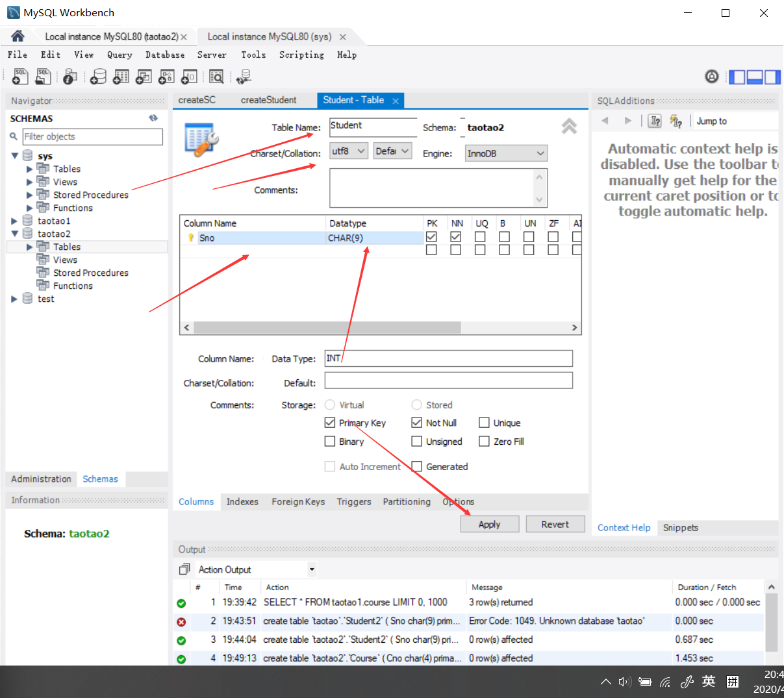The image size is (784, 698).
Task: Toggle the bottom output panel visibility
Action: click(755, 77)
